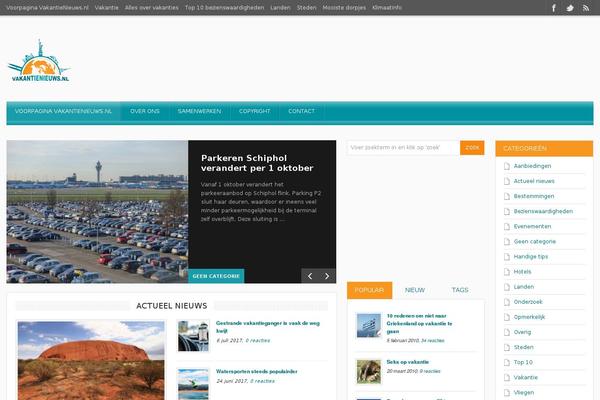Open Parkeren Schiphol slider headline
Image resolution: width=600 pixels, height=400 pixels.
coord(257,163)
